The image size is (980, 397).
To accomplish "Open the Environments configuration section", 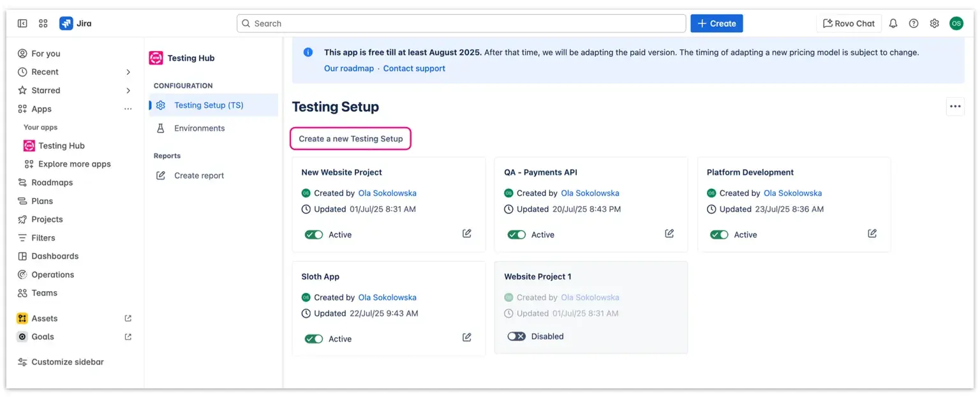I will tap(199, 128).
